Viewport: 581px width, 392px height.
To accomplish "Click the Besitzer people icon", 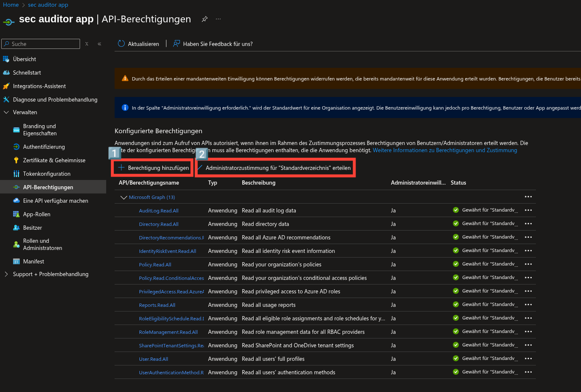I will pos(16,228).
